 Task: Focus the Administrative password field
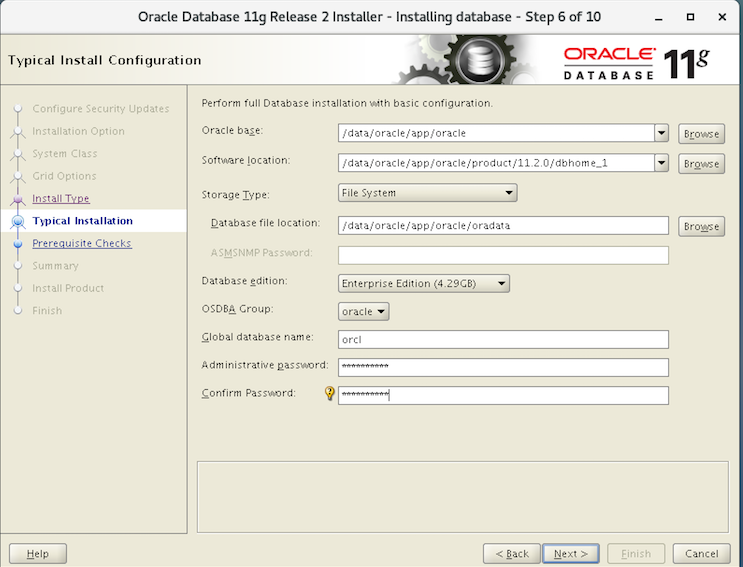(503, 368)
